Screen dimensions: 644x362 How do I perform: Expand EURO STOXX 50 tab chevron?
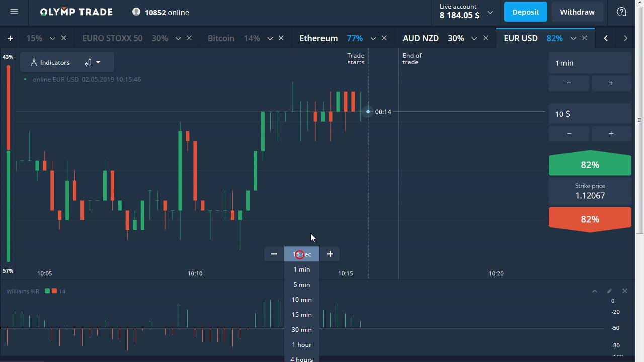click(x=178, y=39)
